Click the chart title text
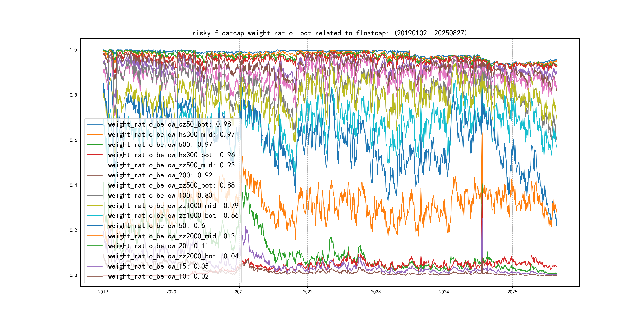The height and width of the screenshot is (322, 644). point(329,33)
